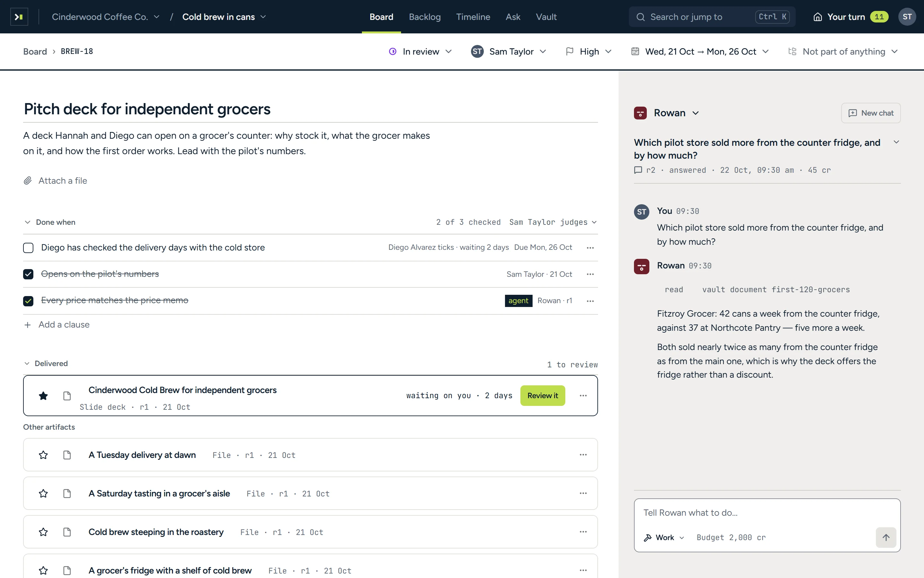Switch to the Timeline tab
This screenshot has height=578, width=924.
(473, 17)
